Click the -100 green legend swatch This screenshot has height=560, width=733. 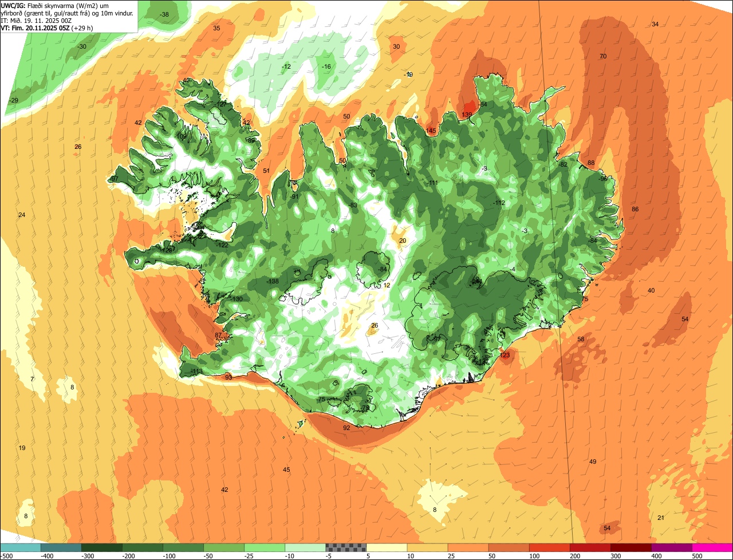pyautogui.click(x=183, y=547)
